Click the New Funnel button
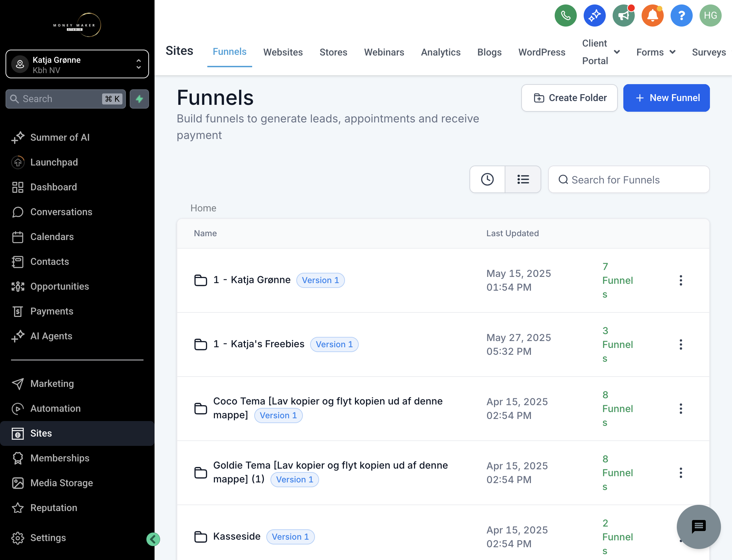Viewport: 732px width, 560px height. [666, 98]
